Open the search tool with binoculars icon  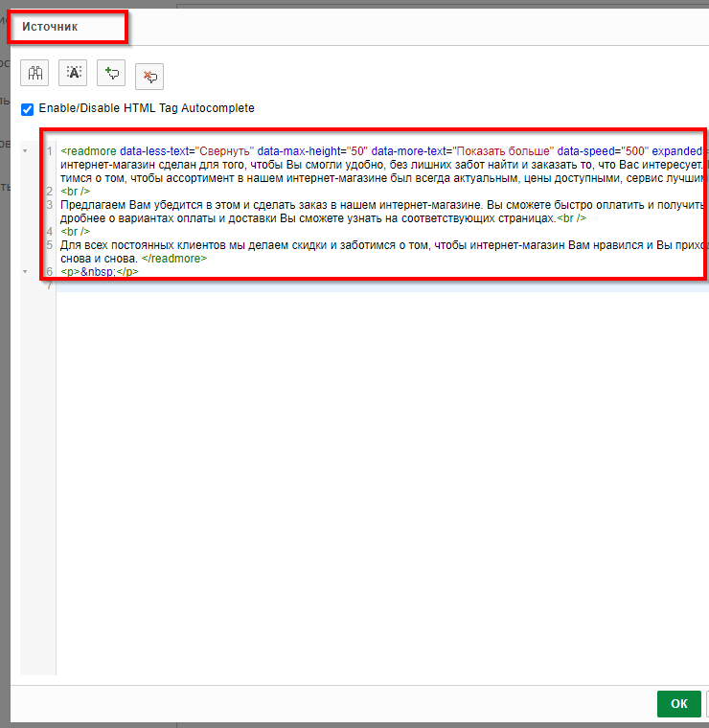34,73
